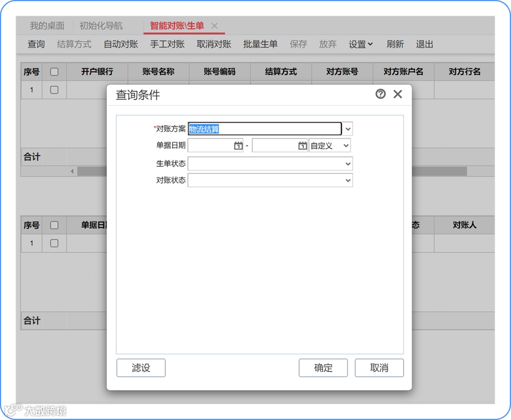Click 取消对账 in the toolbar
Image resolution: width=511 pixels, height=420 pixels.
click(x=214, y=44)
